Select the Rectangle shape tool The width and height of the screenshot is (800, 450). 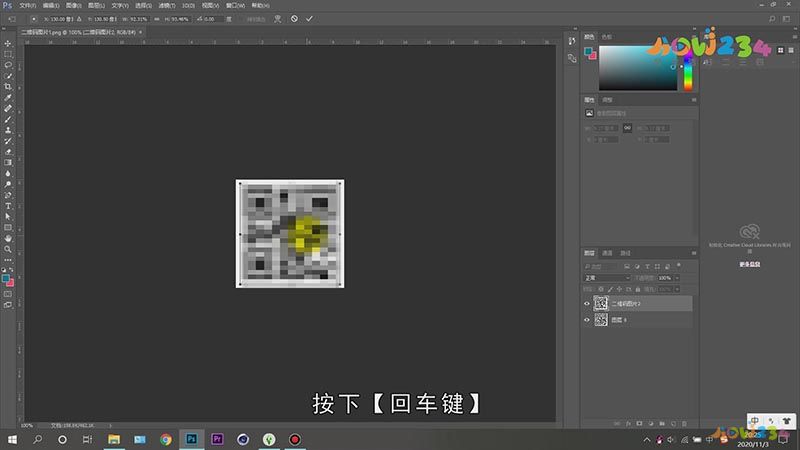click(x=8, y=228)
